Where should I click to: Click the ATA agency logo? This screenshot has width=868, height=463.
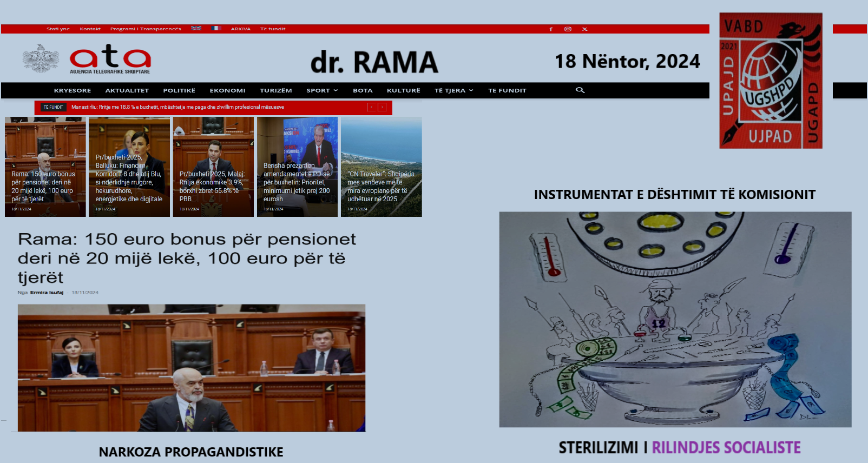click(110, 59)
